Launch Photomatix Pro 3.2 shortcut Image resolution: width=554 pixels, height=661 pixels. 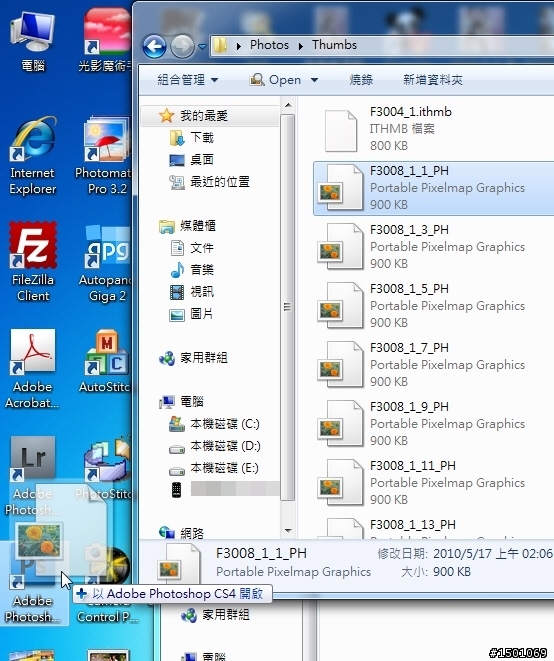click(x=103, y=156)
